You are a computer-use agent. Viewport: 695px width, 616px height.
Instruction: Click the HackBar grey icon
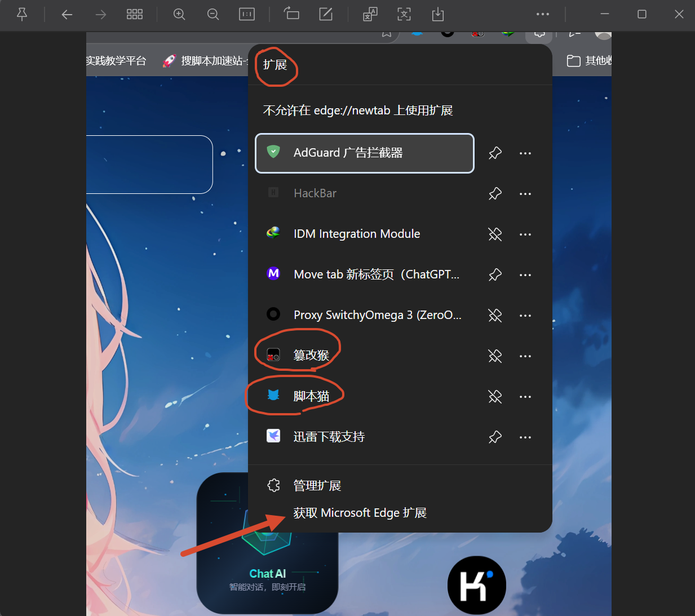tap(273, 192)
